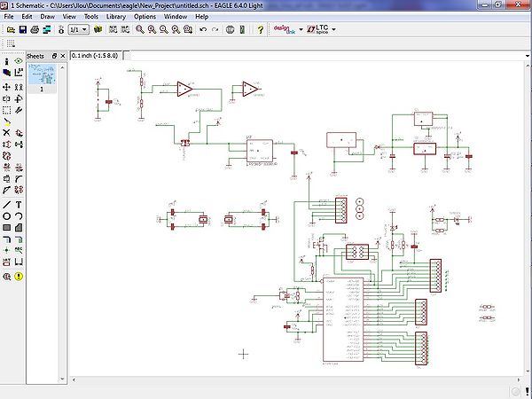This screenshot has width=532, height=399.
Task: Open the Draw menu
Action: pyautogui.click(x=47, y=16)
